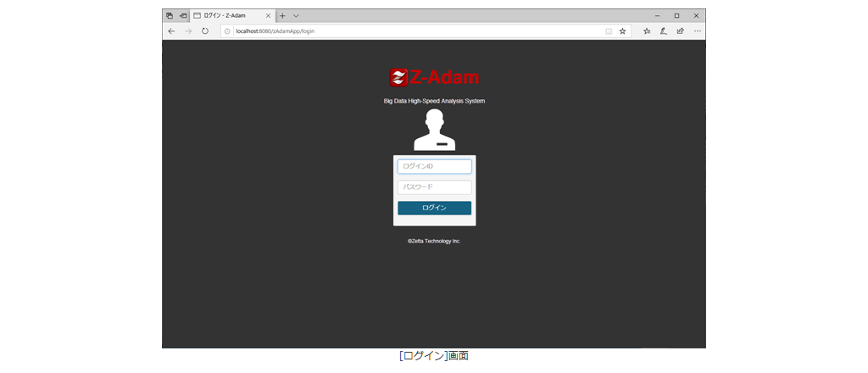Open a new tab with plus button

tap(282, 16)
